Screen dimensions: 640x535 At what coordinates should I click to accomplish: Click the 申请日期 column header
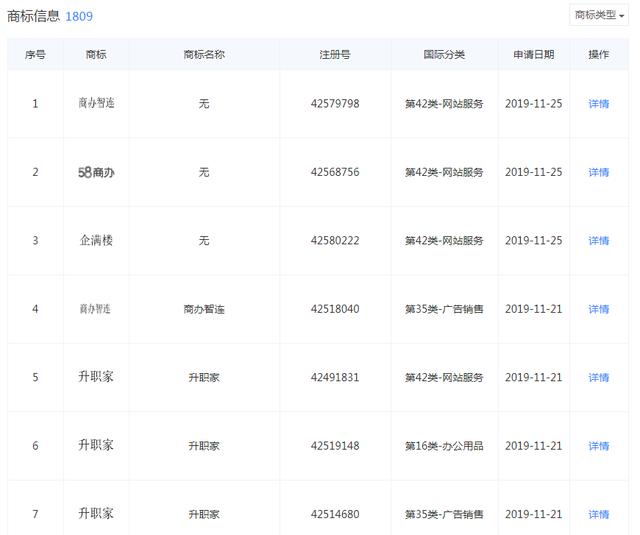[533, 54]
